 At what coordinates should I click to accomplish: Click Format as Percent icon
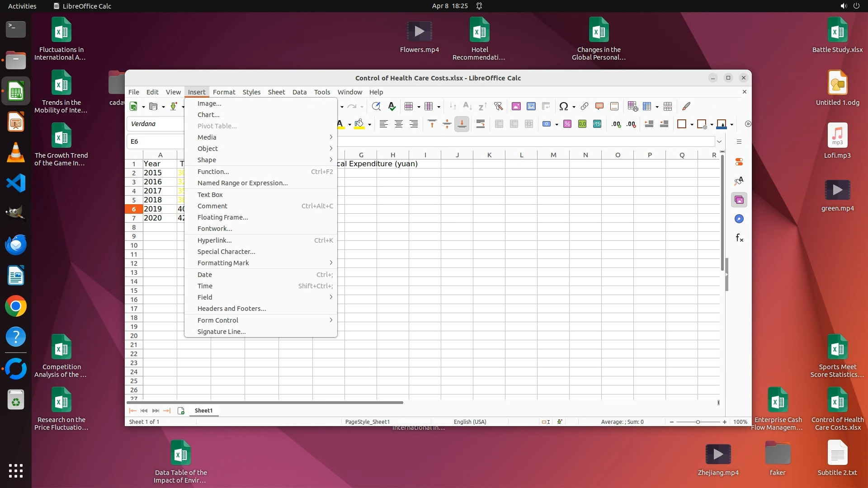pyautogui.click(x=567, y=124)
